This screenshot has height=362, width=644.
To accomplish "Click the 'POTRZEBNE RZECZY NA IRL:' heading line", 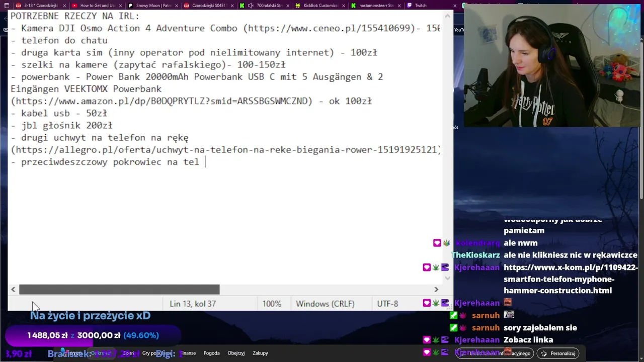I will tap(75, 16).
